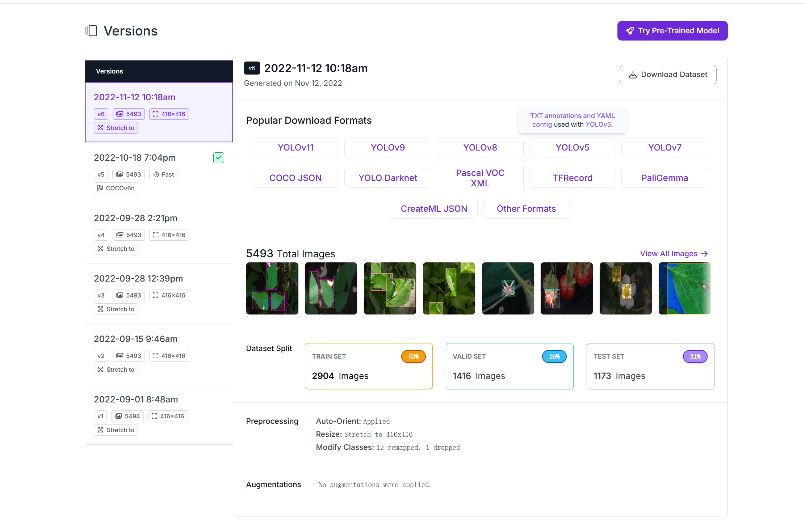The width and height of the screenshot is (805, 532).
Task: Click 'No augmentations were applied.' text
Action: [375, 485]
